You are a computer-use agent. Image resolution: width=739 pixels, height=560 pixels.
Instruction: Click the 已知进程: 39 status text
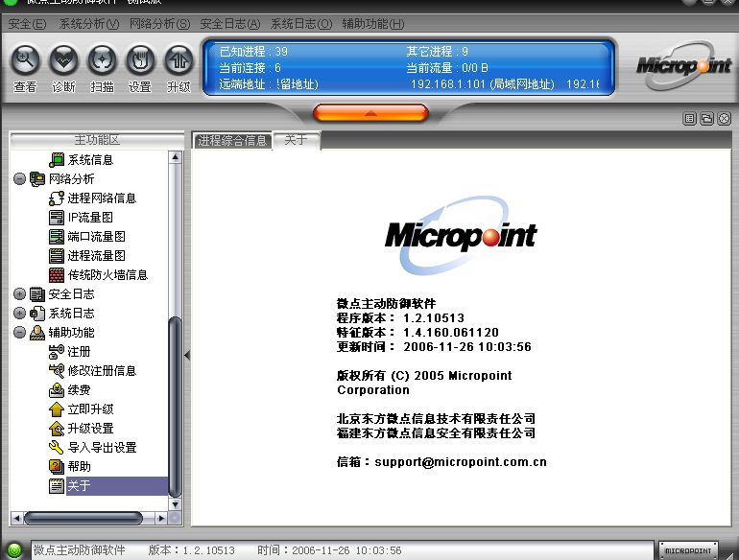pos(253,52)
